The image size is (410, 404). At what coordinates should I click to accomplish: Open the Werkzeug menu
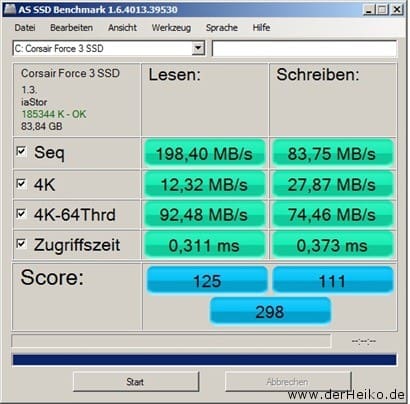coord(171,28)
